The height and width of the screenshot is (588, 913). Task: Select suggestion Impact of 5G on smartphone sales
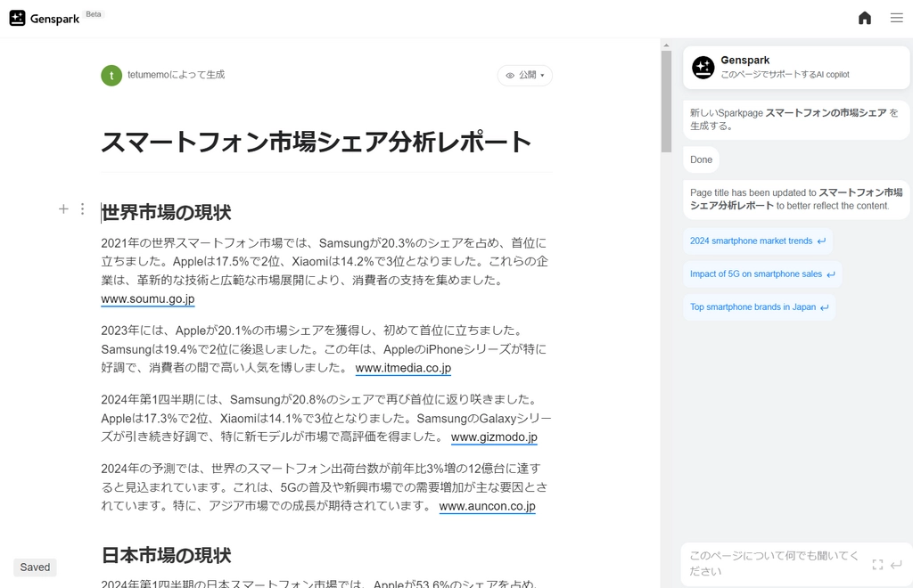point(762,274)
